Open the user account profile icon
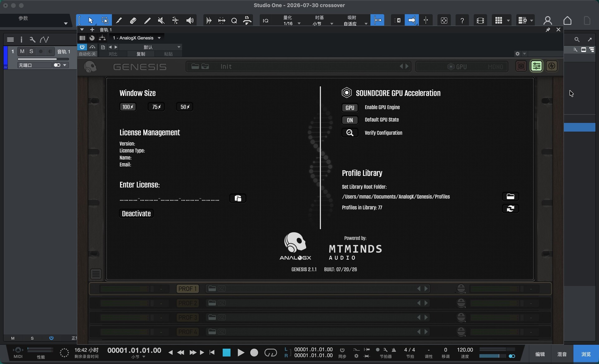 pyautogui.click(x=548, y=21)
